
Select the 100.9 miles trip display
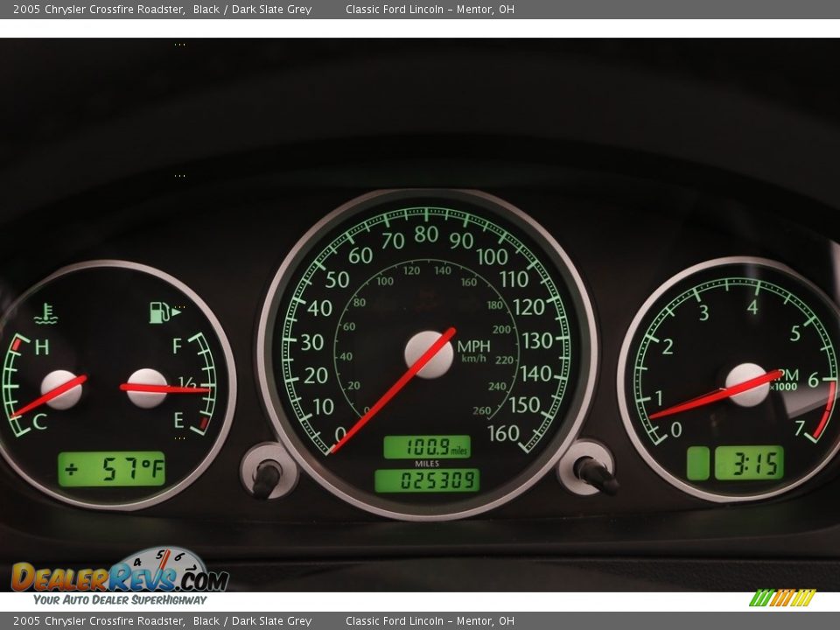(427, 448)
